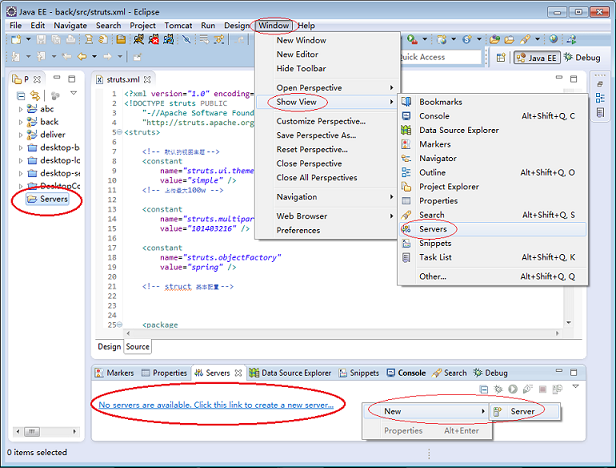This screenshot has height=468, width=616.
Task: Click Server in the New submenu
Action: pos(525,411)
